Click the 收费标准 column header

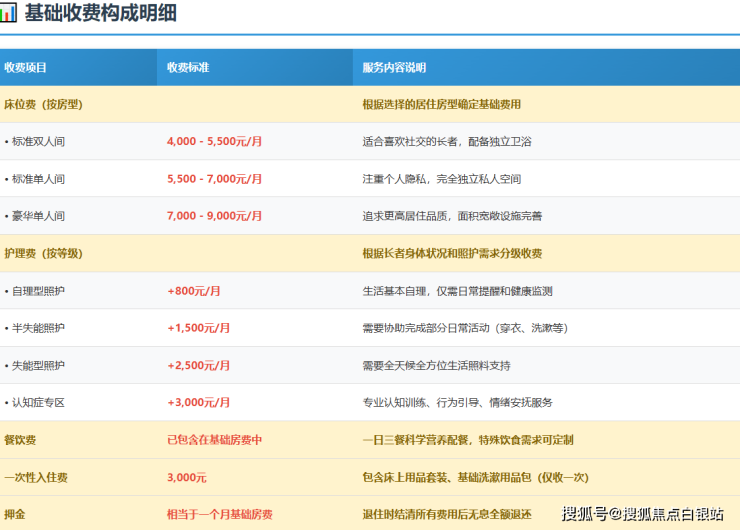188,68
